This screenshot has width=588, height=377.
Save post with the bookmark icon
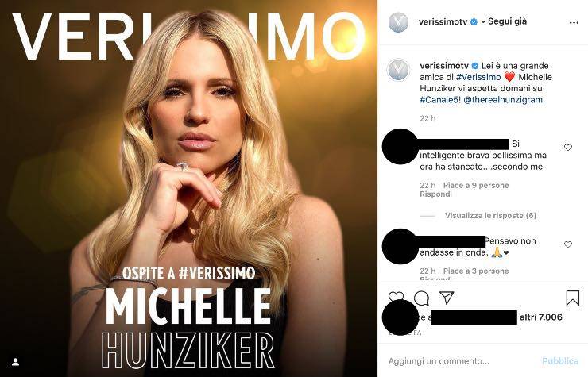click(572, 298)
